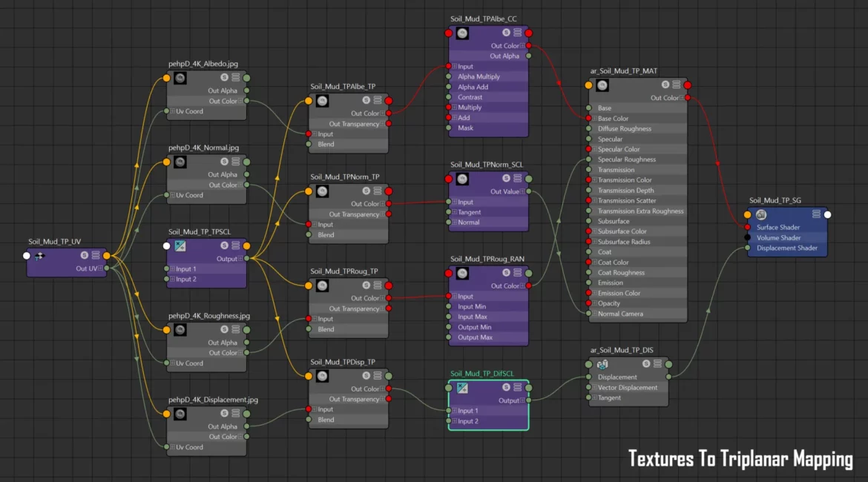Expand Uv Coord on pehpD_4K_Roughness.jpg node
Screen dimensions: 868x482
(171, 363)
